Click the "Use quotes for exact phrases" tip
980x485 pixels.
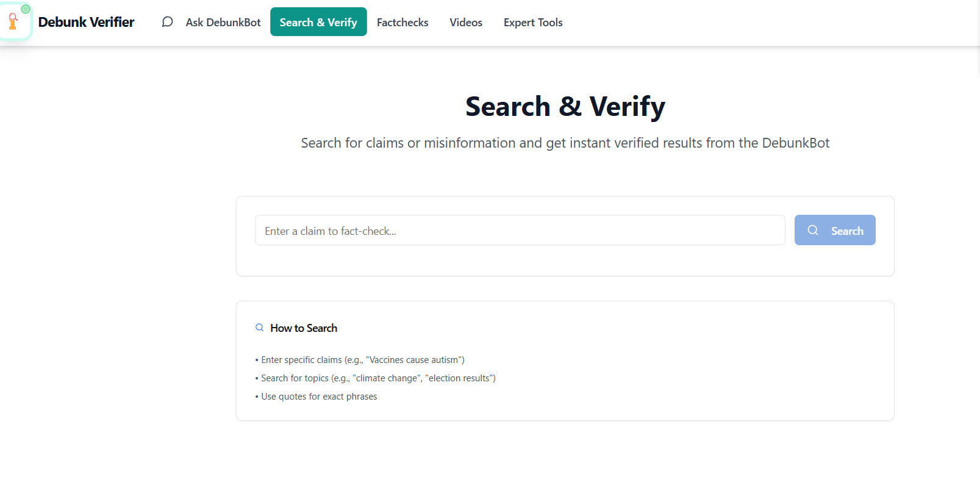click(x=319, y=397)
